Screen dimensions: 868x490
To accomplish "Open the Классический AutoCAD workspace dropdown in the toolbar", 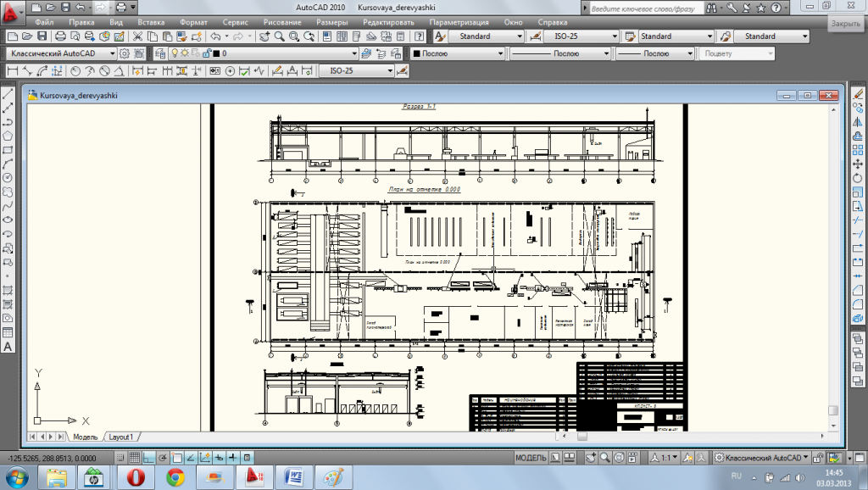I will [x=61, y=53].
